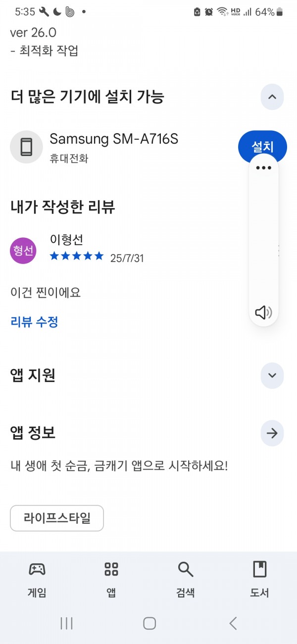This screenshot has width=297, height=644.
Task: Open the 라이프스타일 category chip
Action: (x=57, y=518)
